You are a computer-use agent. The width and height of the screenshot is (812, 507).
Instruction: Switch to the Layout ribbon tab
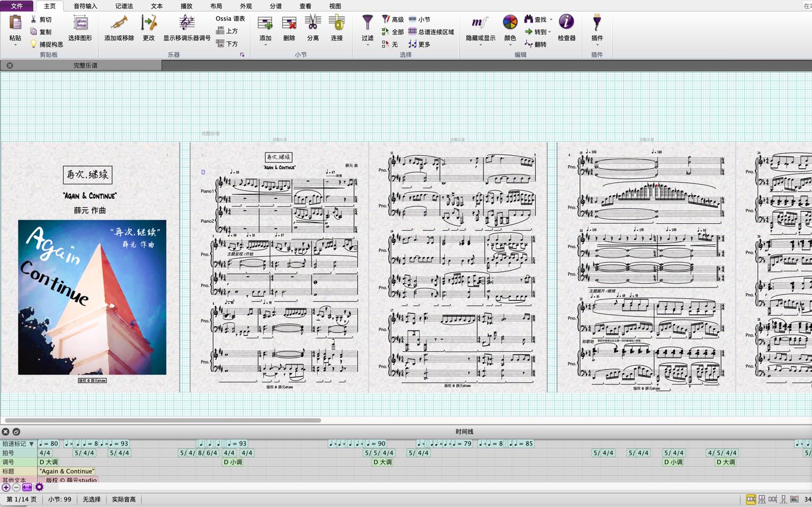(216, 6)
